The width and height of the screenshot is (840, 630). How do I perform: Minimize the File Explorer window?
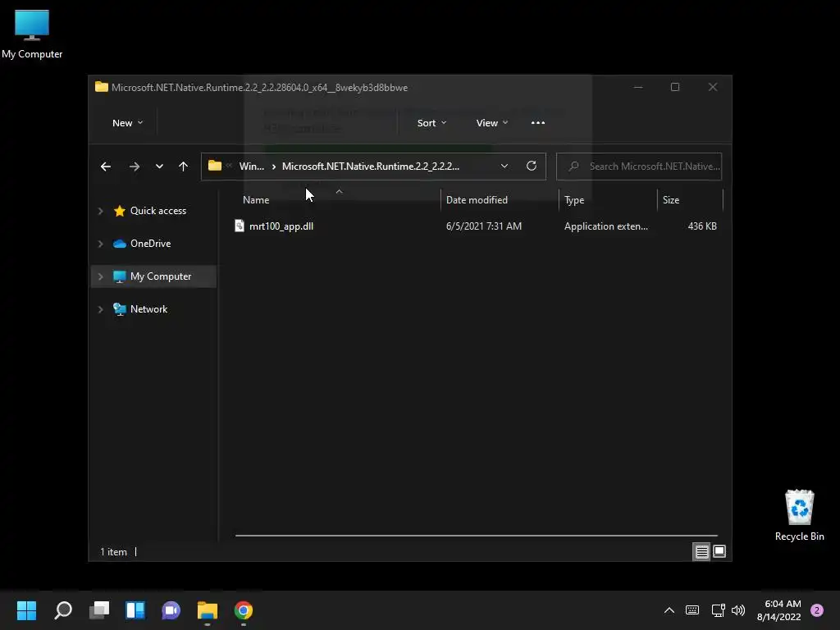638,87
